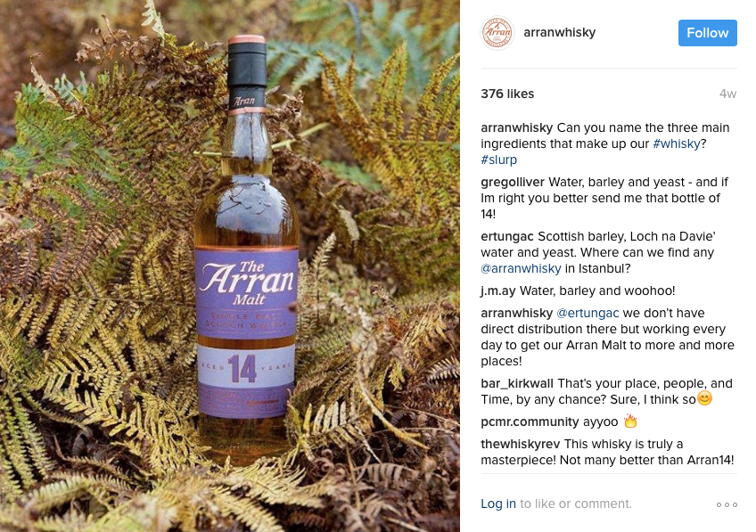Click arranwhisky username in the caption
Viewport: 756px width, 532px height.
click(516, 127)
